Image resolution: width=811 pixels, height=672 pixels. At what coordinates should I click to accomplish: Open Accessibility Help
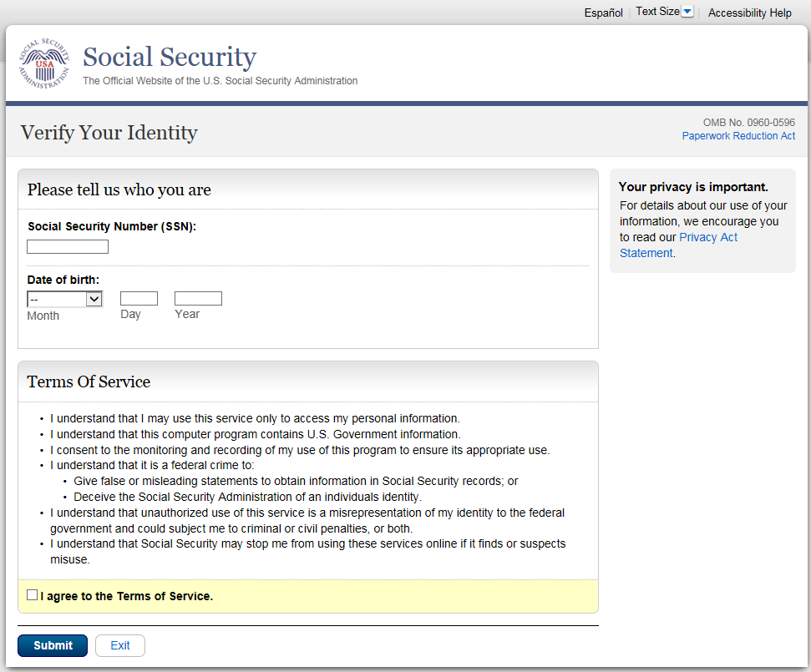tap(749, 13)
